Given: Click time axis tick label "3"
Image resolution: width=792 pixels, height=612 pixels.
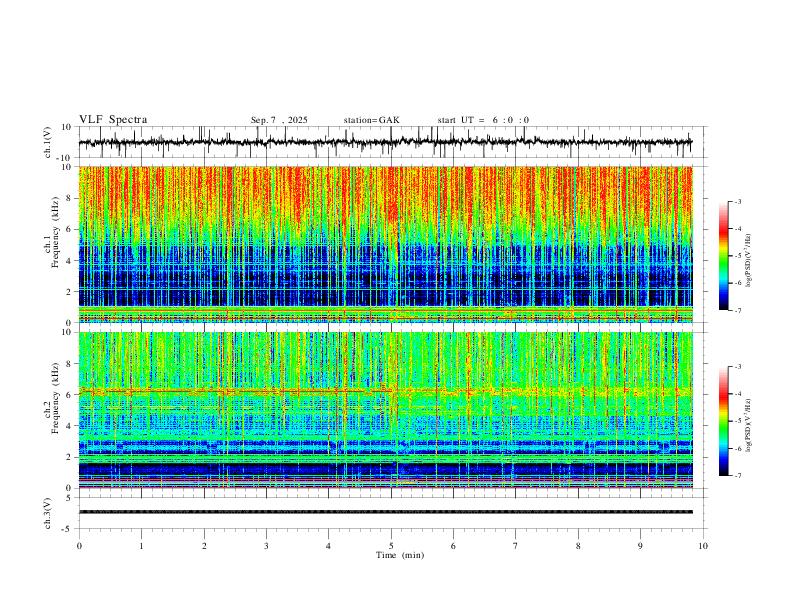Looking at the screenshot, I should (x=266, y=546).
